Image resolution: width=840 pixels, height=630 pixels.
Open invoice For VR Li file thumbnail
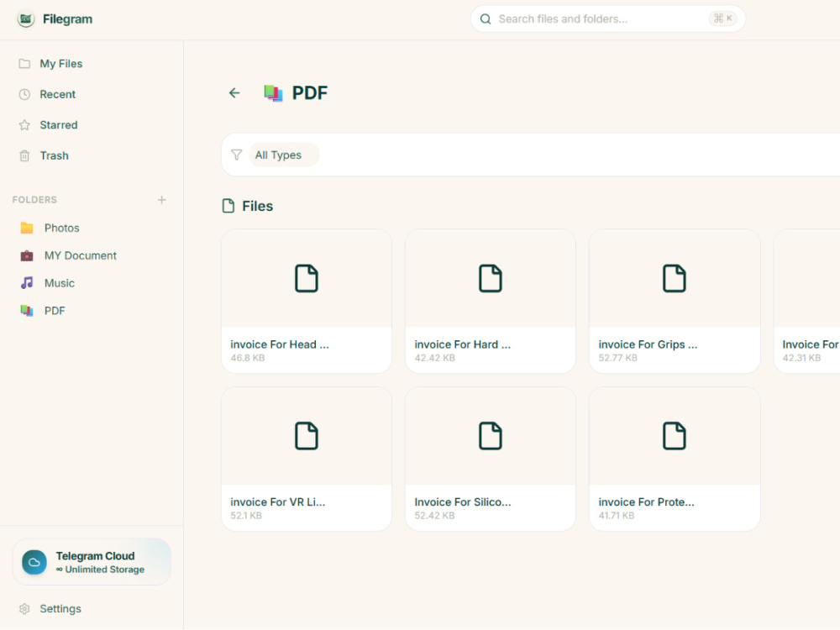pos(307,436)
